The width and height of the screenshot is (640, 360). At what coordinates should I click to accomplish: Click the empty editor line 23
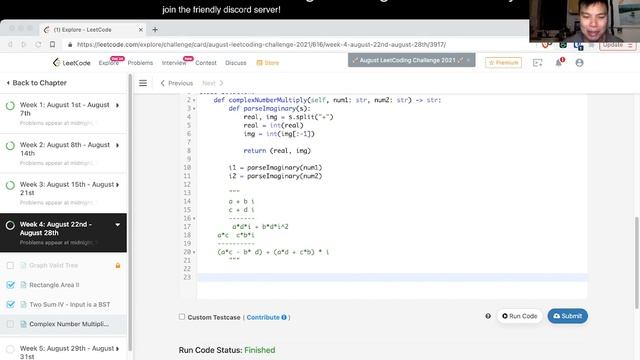(x=392, y=278)
